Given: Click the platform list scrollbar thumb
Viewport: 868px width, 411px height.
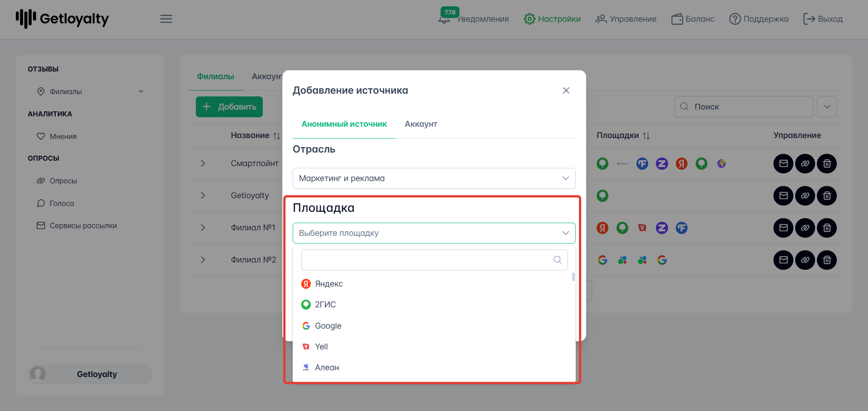Looking at the screenshot, I should tap(574, 277).
